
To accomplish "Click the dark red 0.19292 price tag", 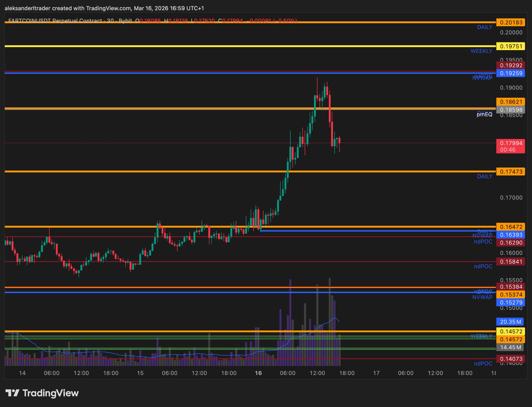I will (510, 65).
